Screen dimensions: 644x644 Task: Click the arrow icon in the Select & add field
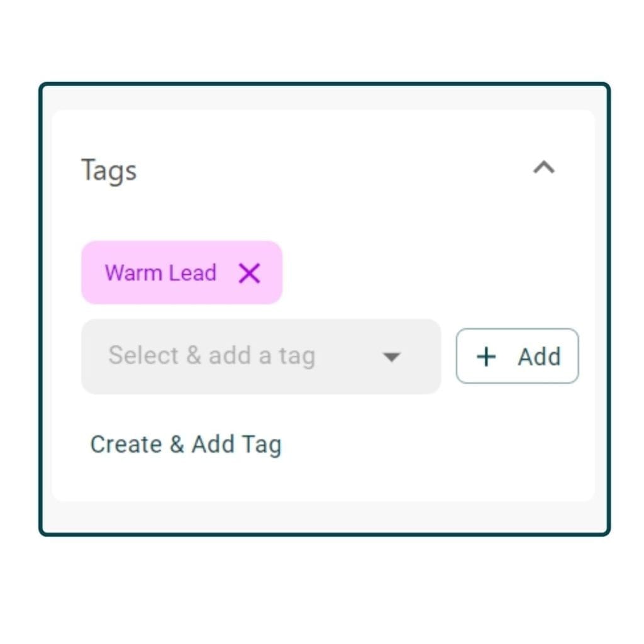click(392, 357)
